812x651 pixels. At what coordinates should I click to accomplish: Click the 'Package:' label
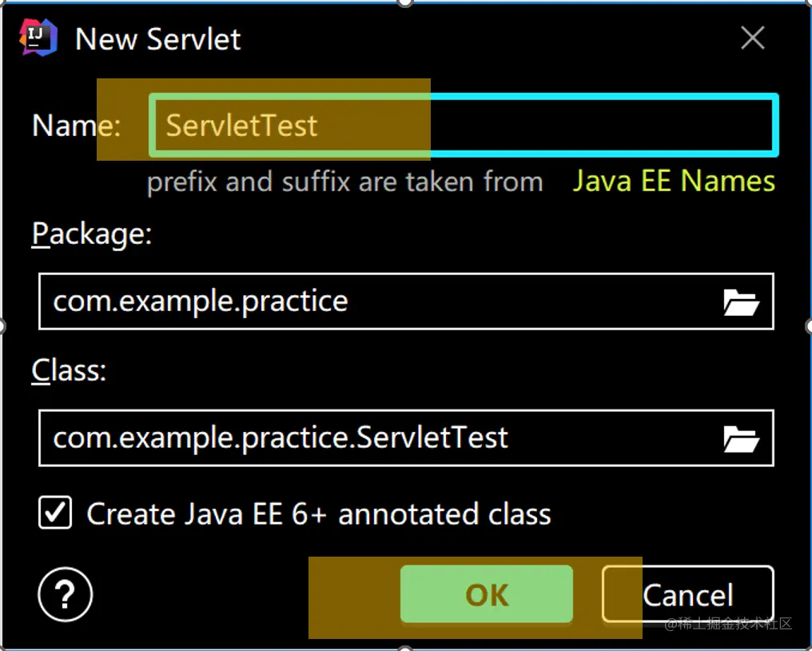(x=91, y=234)
